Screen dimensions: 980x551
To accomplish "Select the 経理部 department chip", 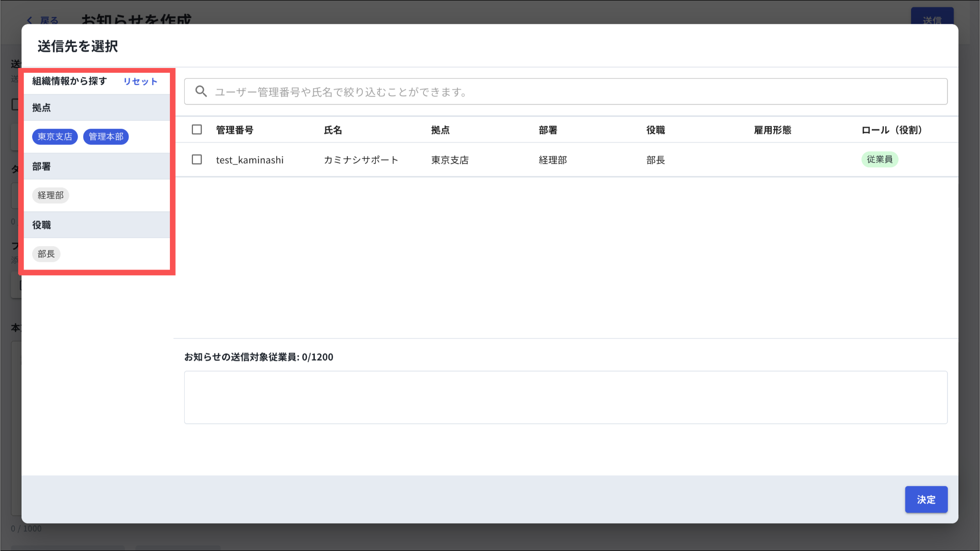I will [x=51, y=195].
